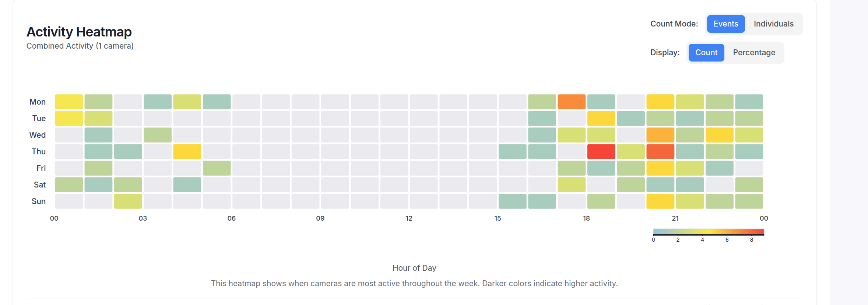Click the Activity Heatmap title
Viewport: 868px width, 305px height.
(79, 32)
